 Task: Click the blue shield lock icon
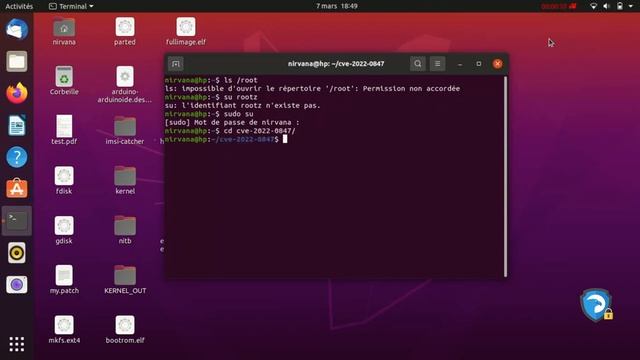click(596, 305)
